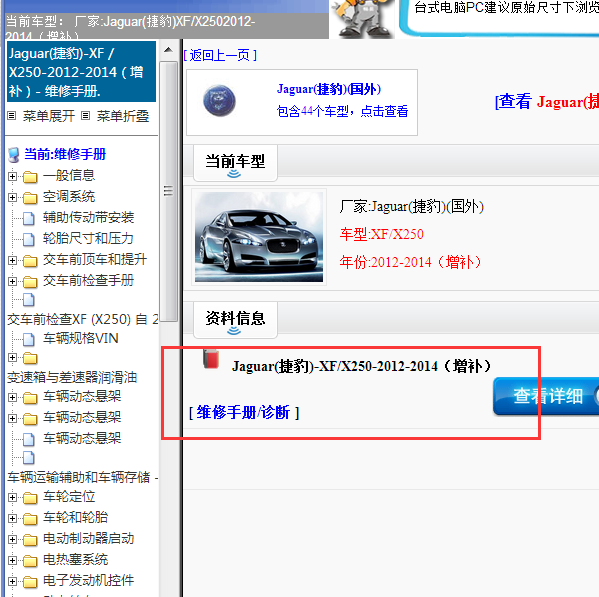This screenshot has width=599, height=597.
Task: Expand the 车轮和轮胎 tree node
Action: pos(12,518)
